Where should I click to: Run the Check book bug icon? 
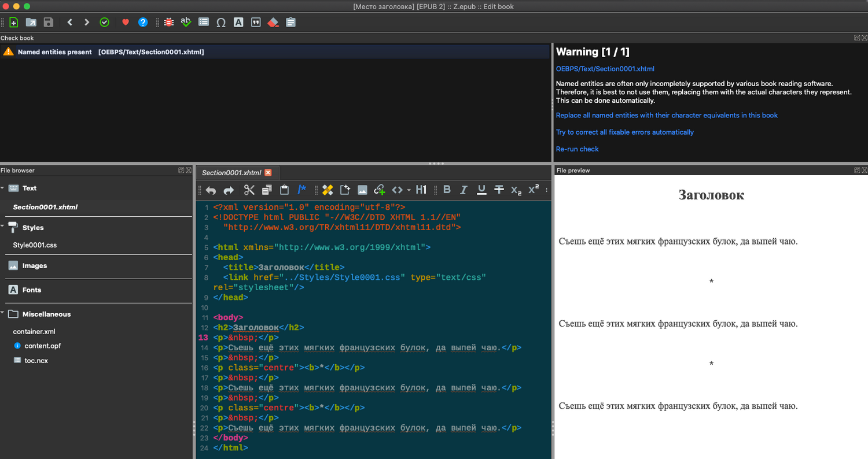click(x=168, y=23)
